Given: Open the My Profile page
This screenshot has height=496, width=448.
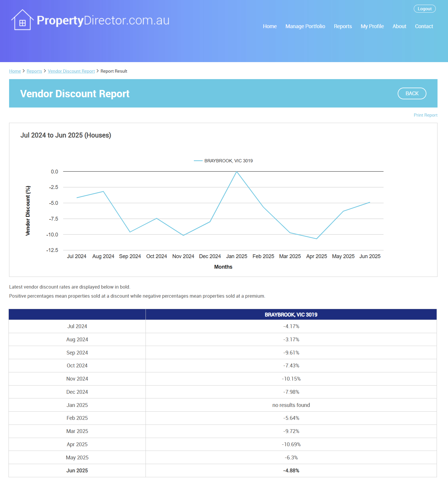Looking at the screenshot, I should 372,26.
